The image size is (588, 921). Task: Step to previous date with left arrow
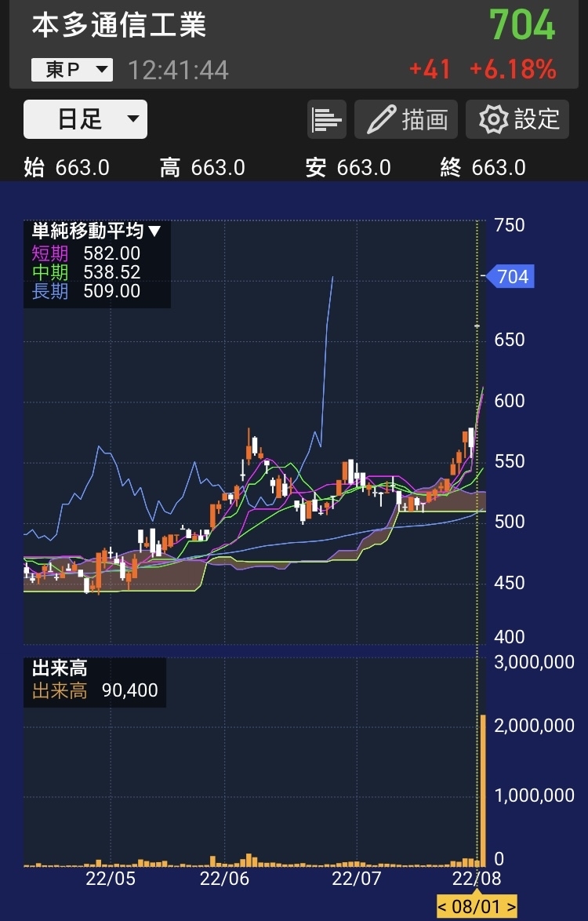[x=443, y=906]
